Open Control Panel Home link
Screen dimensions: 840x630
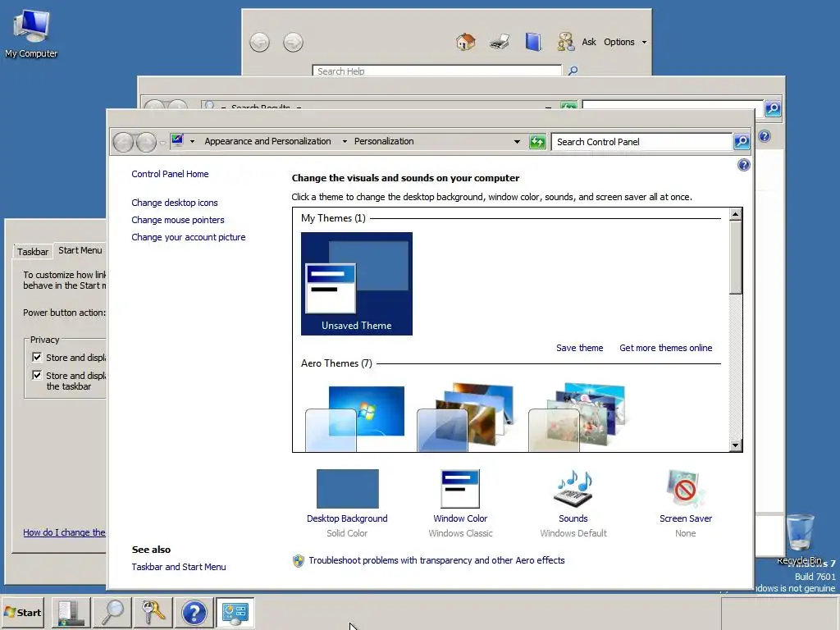click(170, 174)
